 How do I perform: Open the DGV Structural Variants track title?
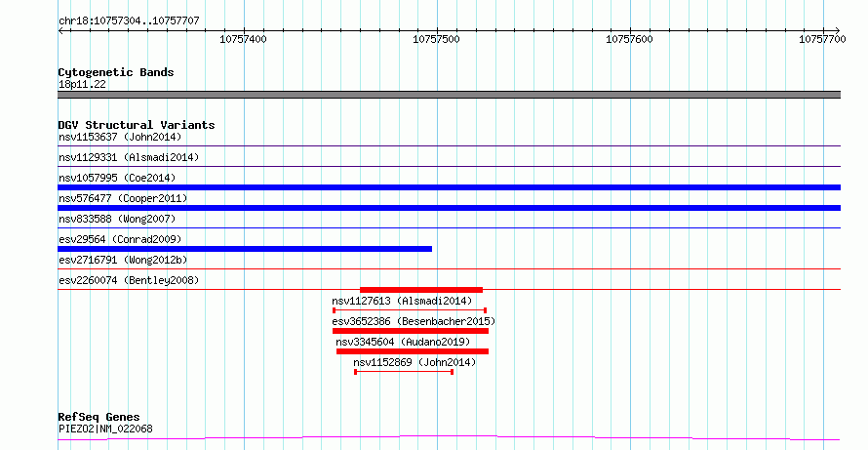(137, 125)
